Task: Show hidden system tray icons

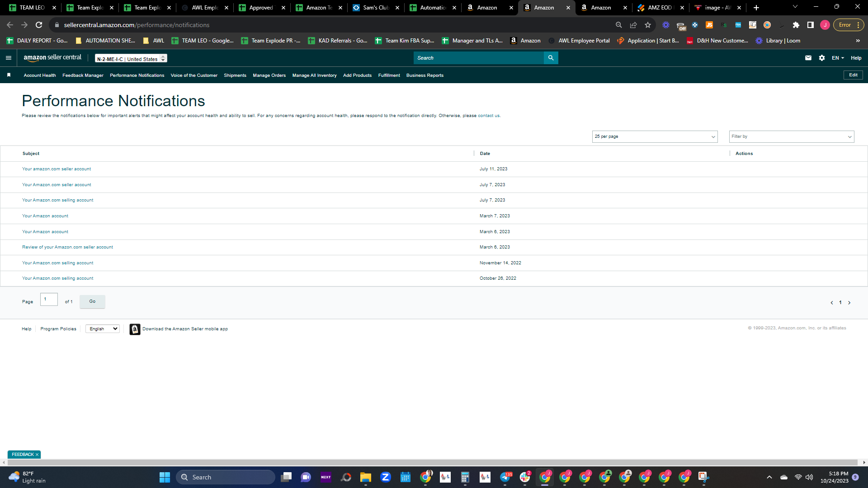Action: (769, 477)
